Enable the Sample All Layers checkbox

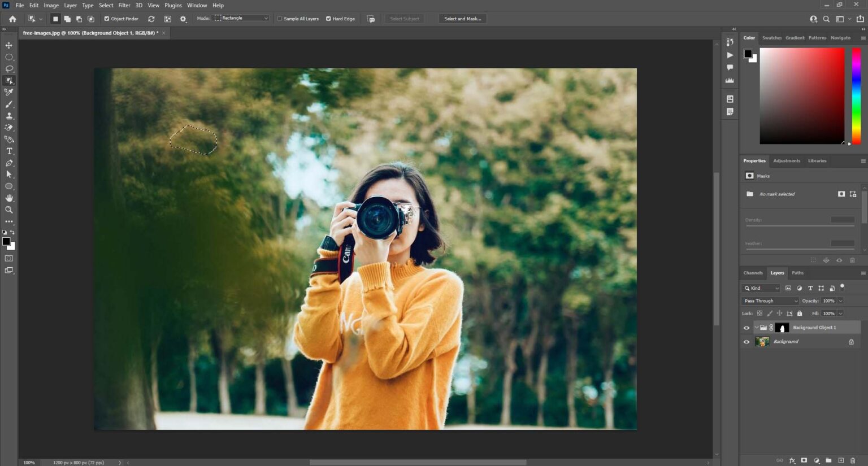[280, 18]
